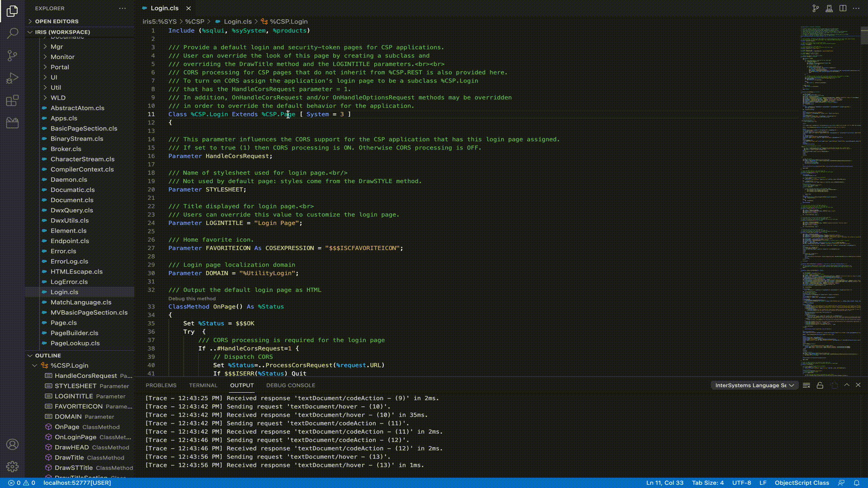
Task: Open Source Control view in activity bar
Action: coord(12,56)
